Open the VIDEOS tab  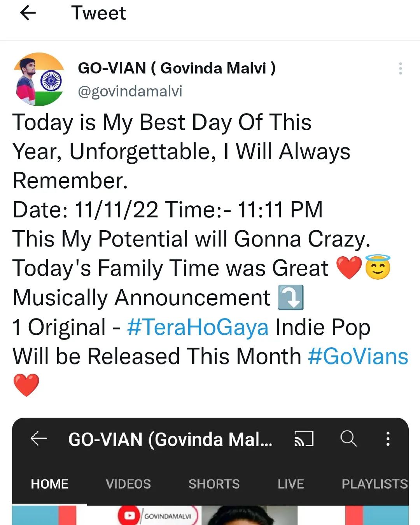[x=128, y=484]
